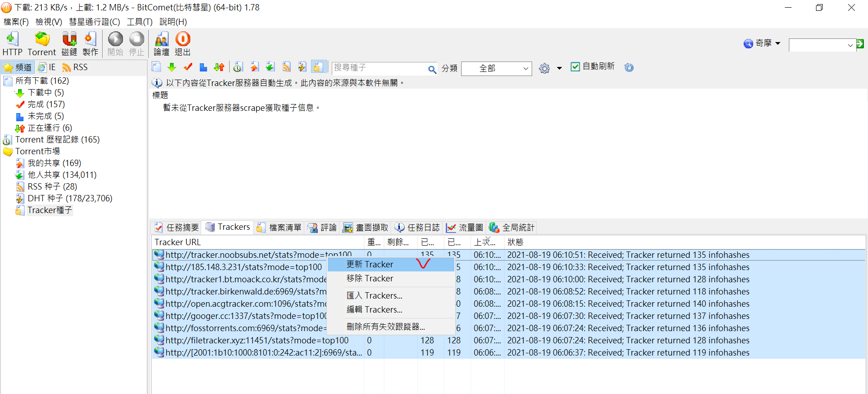Click the torrent history clock icon in toolbar

click(238, 67)
